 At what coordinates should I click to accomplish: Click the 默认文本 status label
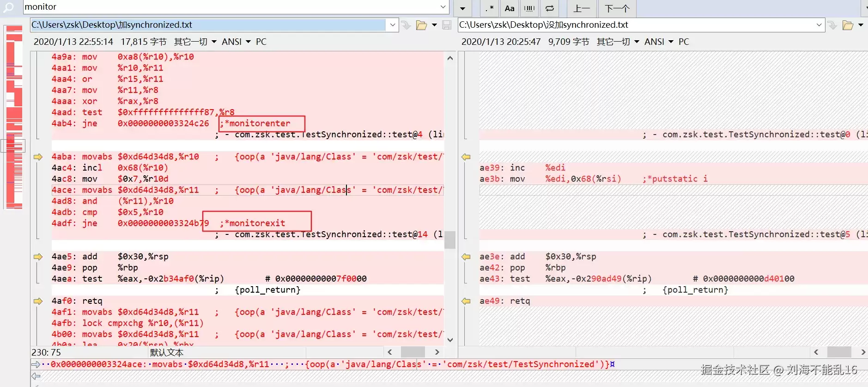click(166, 352)
